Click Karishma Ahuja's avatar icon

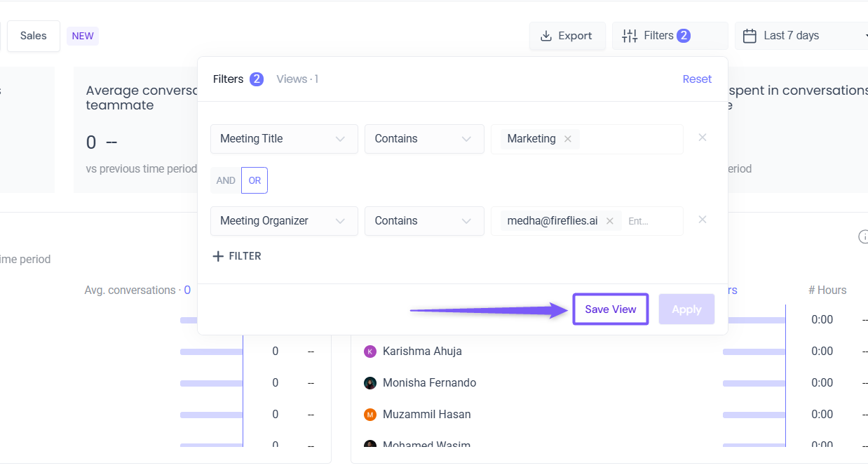[370, 352]
